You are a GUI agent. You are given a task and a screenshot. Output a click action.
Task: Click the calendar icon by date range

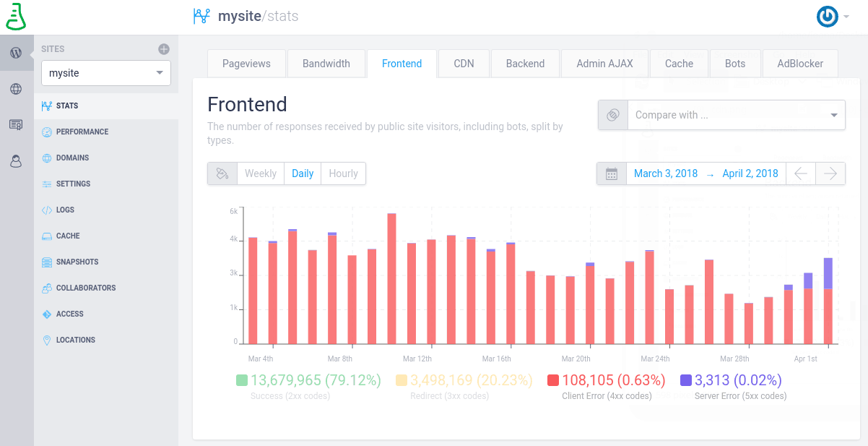pos(612,173)
